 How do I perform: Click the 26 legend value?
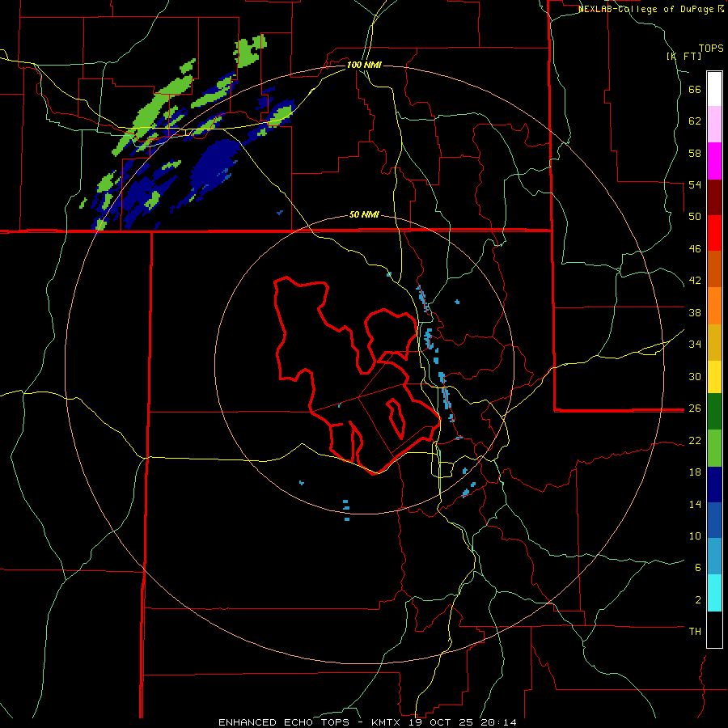pos(695,408)
